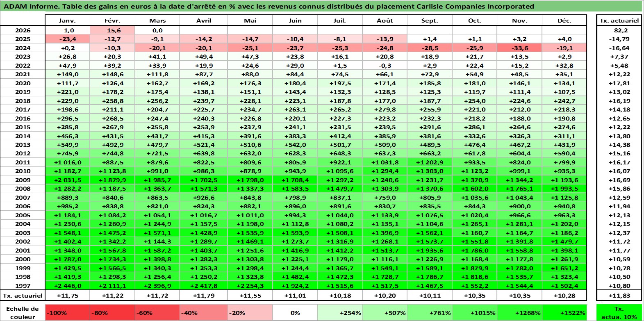
Task: Click the +761% legend swatch
Action: coord(430,312)
